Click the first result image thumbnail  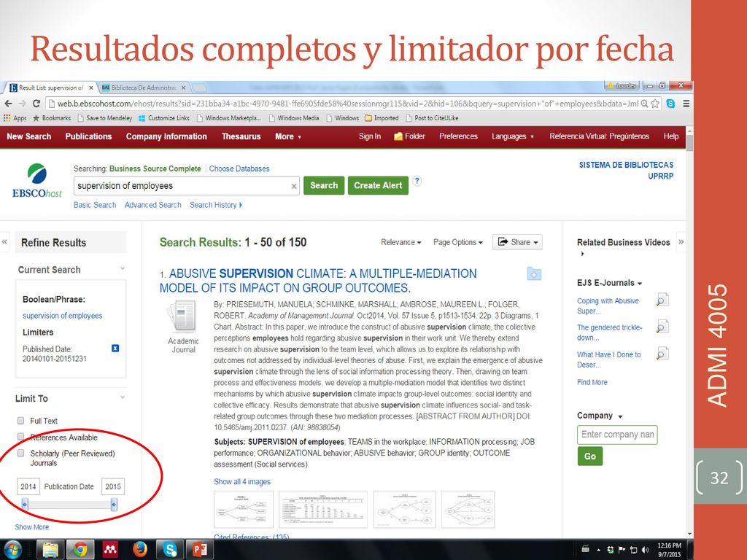(244, 510)
